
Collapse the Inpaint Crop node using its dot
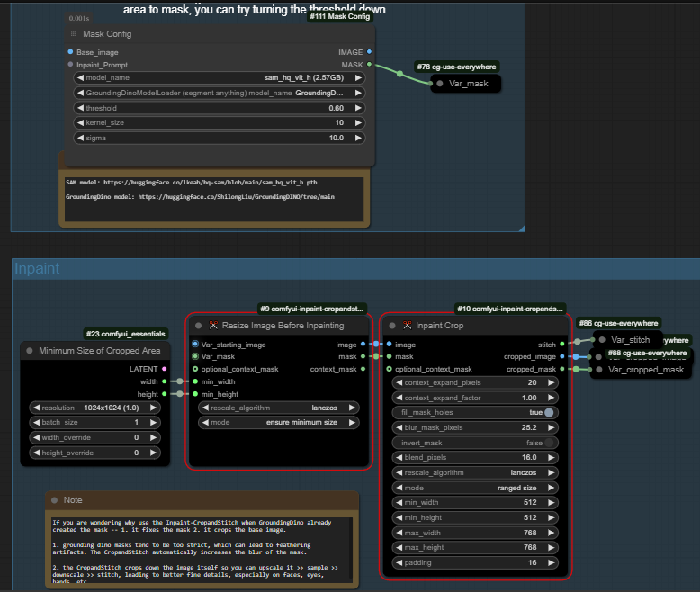[x=392, y=326]
